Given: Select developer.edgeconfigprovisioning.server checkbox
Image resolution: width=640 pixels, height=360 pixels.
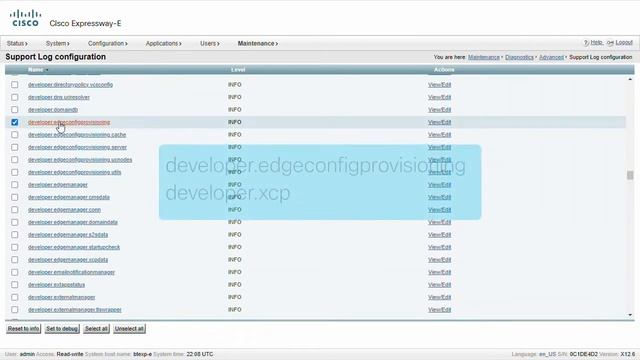Looking at the screenshot, I should 15,147.
